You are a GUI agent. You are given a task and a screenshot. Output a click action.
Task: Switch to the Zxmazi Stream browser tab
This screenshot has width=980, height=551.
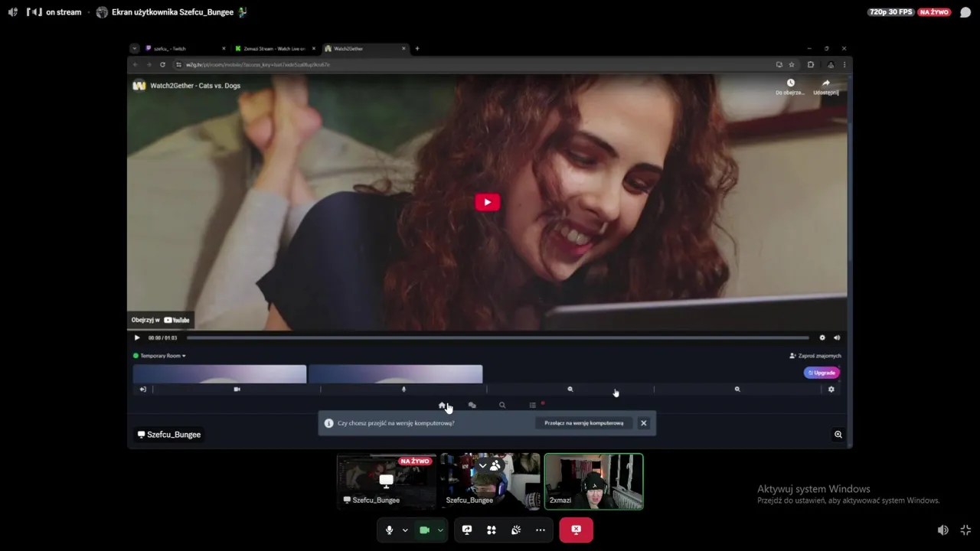click(x=275, y=48)
